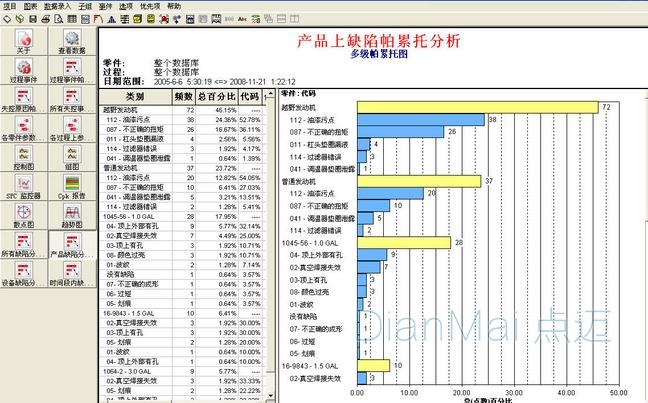
Task: Click the table scrollbar up arrow
Action: click(x=270, y=94)
